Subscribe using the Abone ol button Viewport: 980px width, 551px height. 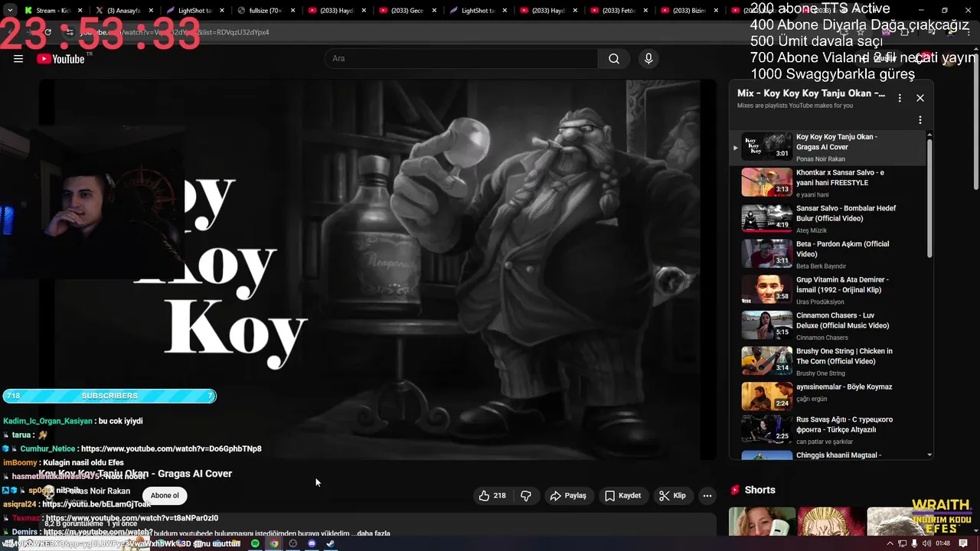tap(165, 495)
